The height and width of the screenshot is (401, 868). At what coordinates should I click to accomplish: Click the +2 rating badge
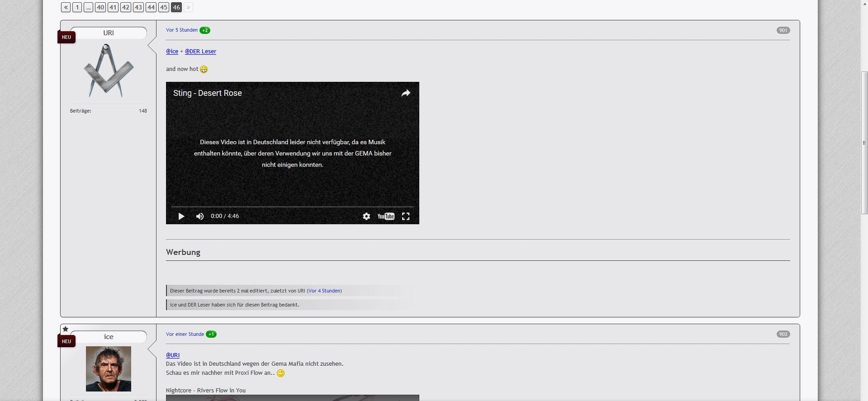[x=205, y=30]
